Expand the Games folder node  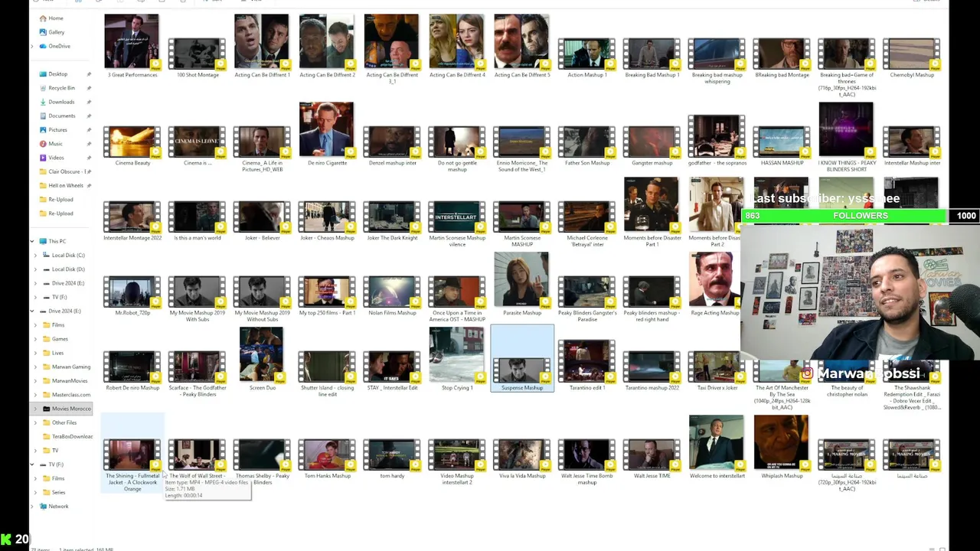click(x=35, y=339)
